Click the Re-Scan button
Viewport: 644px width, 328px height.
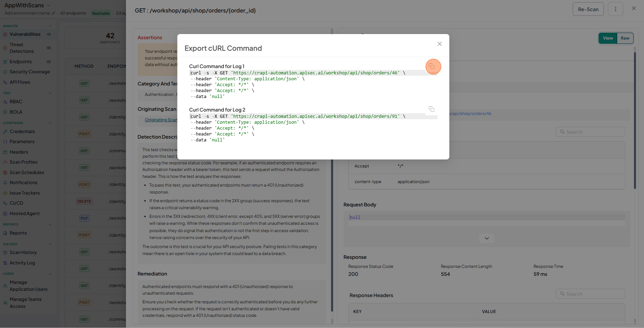click(588, 9)
